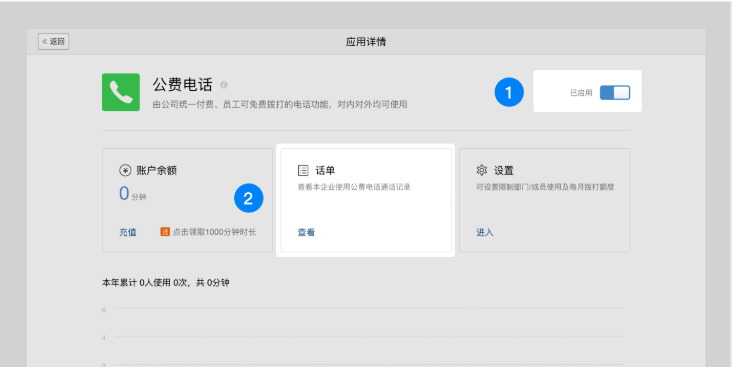Click the 话单 list icon
The width and height of the screenshot is (732, 370).
pos(303,170)
